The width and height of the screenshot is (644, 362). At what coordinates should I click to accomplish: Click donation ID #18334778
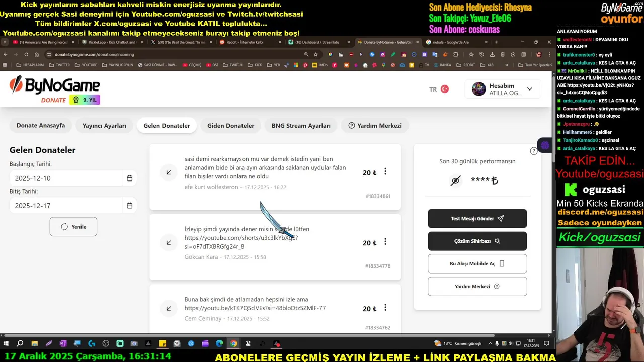tap(378, 266)
